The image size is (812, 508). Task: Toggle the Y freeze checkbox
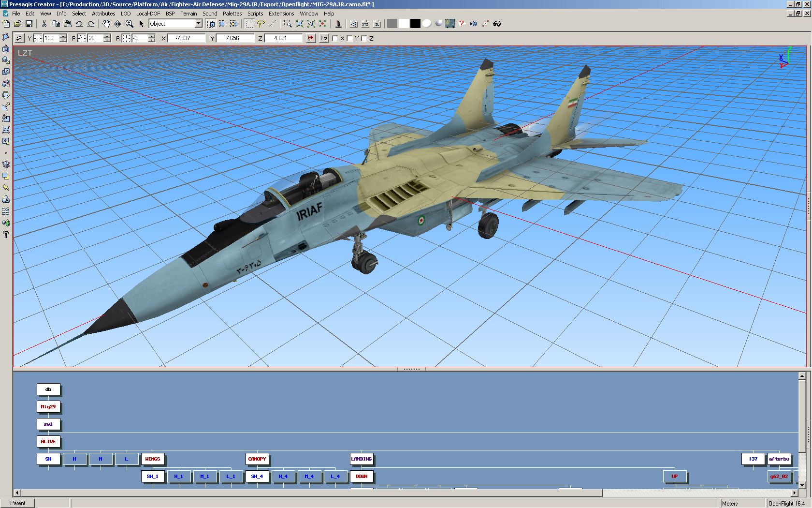pyautogui.click(x=349, y=39)
